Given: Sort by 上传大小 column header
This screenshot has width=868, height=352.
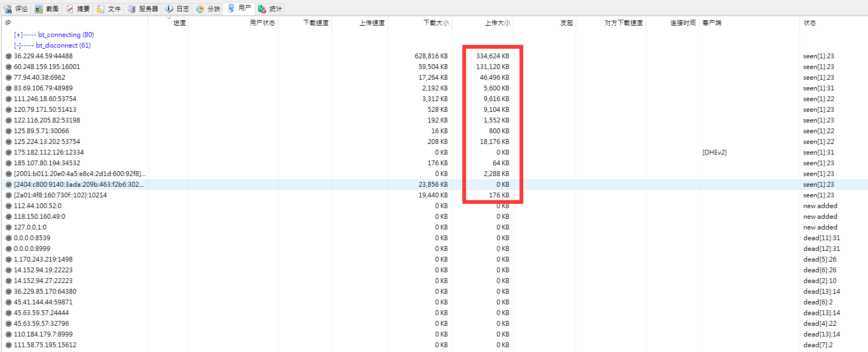Looking at the screenshot, I should pyautogui.click(x=497, y=23).
